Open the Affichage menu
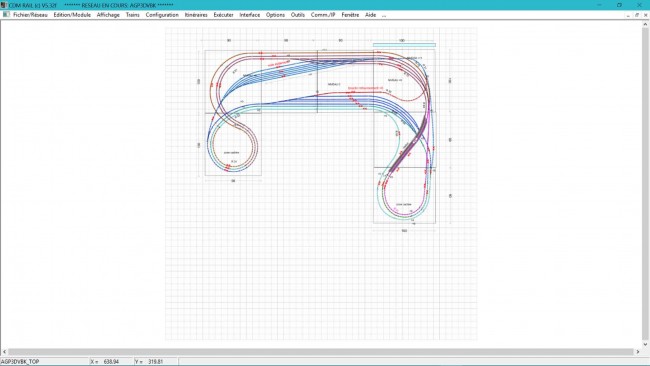The height and width of the screenshot is (366, 650). tap(108, 15)
